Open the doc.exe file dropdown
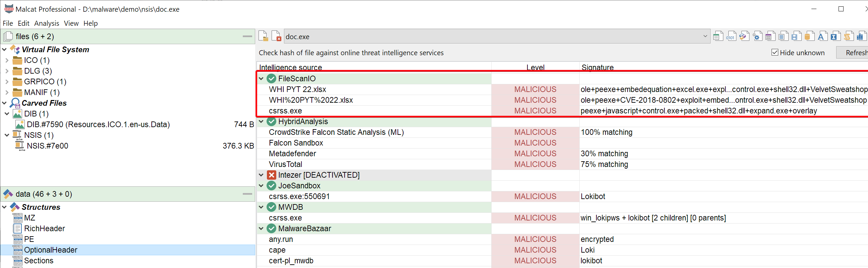 click(x=705, y=36)
